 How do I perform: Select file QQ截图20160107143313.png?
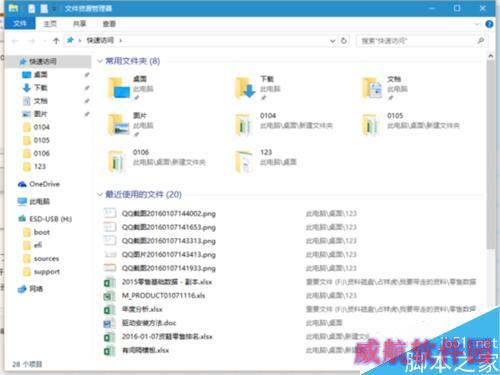(169, 241)
